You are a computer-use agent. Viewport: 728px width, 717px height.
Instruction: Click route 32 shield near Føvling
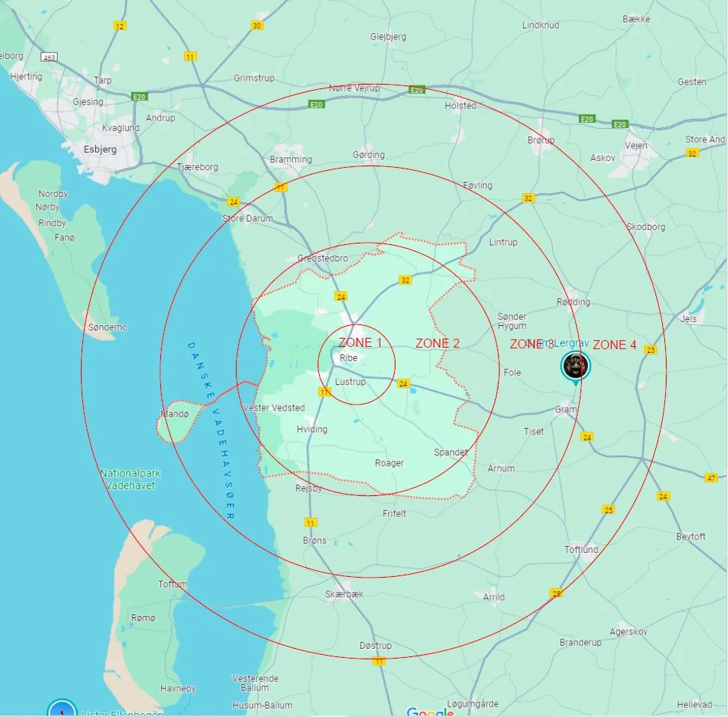point(529,198)
